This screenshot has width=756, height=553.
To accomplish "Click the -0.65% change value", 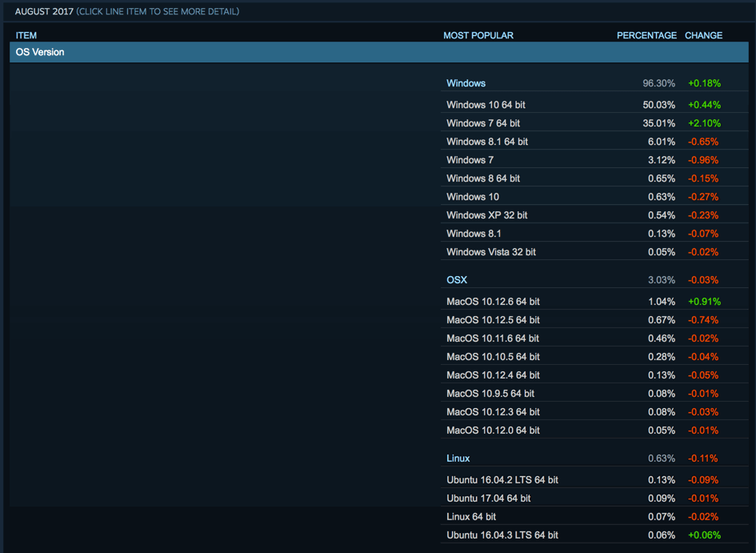I will click(703, 142).
